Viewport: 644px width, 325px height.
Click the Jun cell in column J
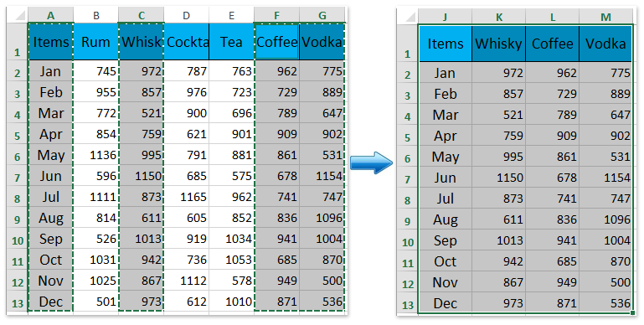[x=446, y=178]
